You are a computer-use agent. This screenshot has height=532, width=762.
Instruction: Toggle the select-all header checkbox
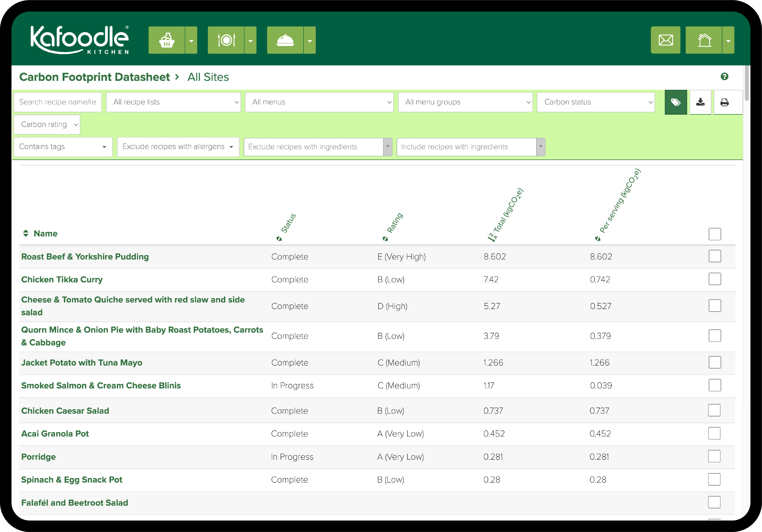click(715, 234)
